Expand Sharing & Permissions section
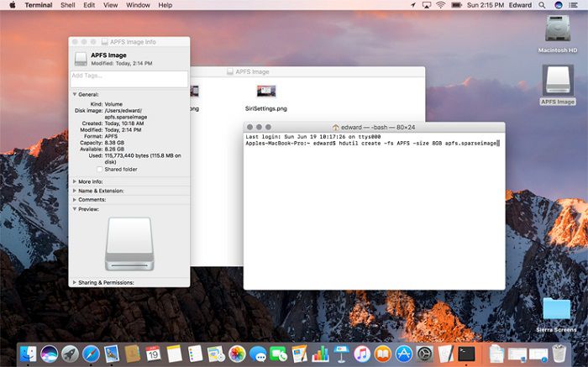Image resolution: width=588 pixels, height=367 pixels. [75, 282]
